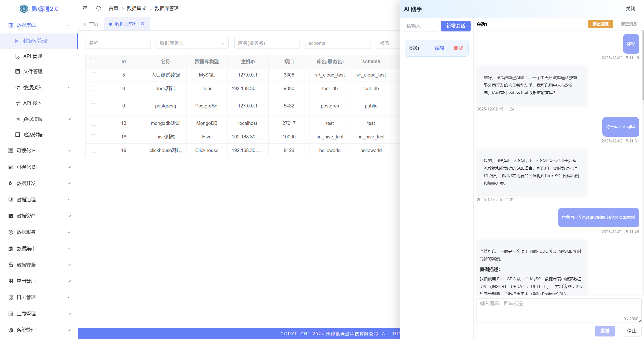644x339 pixels.
Task: Open API 接入 sidebar item
Action: (32, 103)
